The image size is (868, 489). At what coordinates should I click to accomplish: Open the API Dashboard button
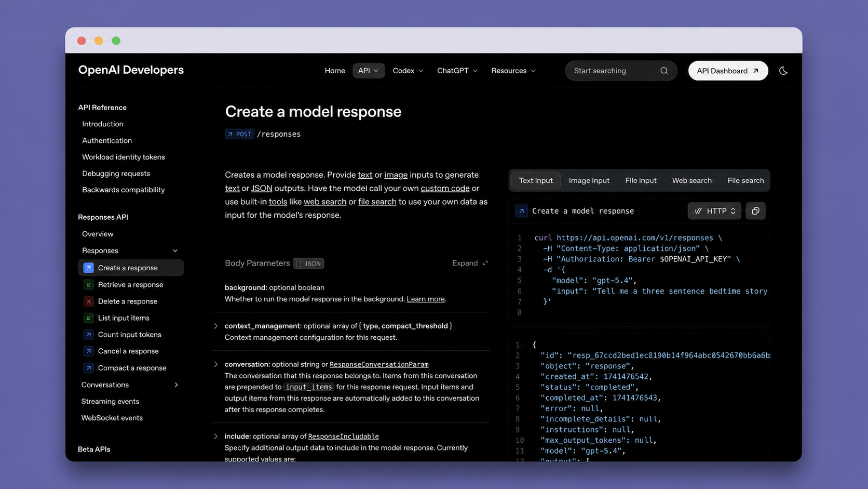point(728,71)
